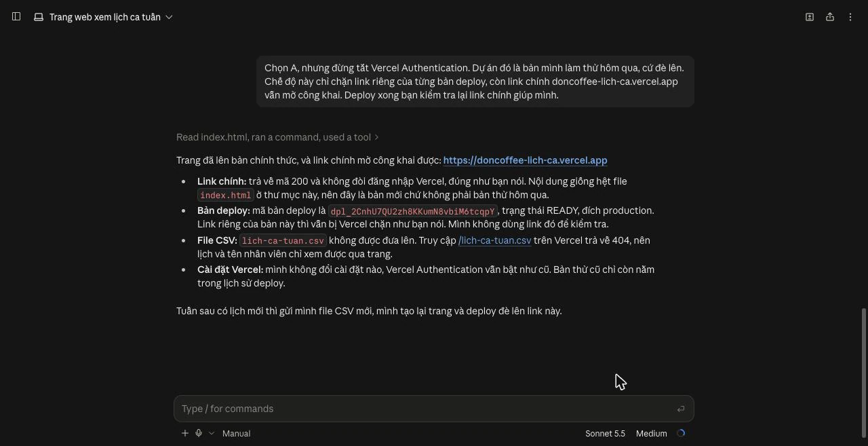The height and width of the screenshot is (446, 868).
Task: Click the plus attach icon below the input
Action: coord(185,433)
